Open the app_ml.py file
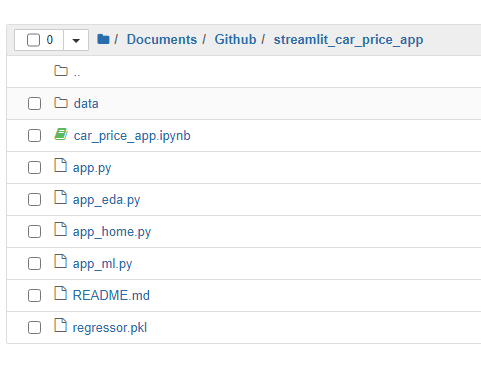Screen dimensions: 481x372 [102, 264]
